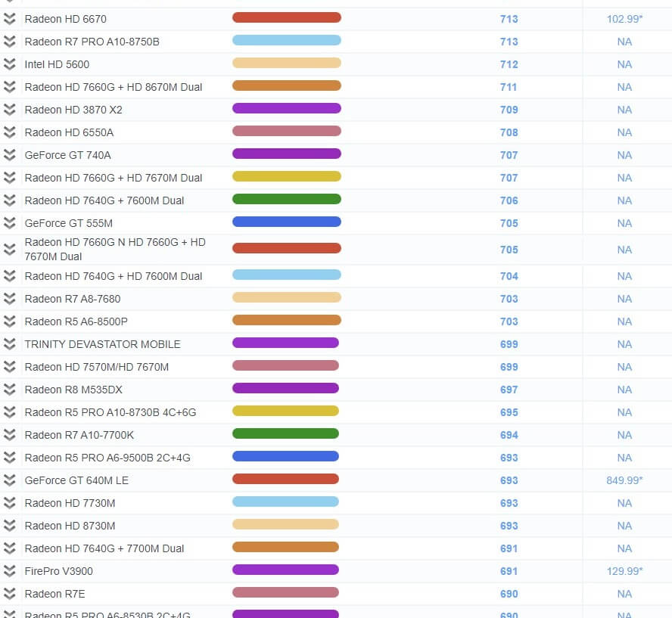672x618 pixels.
Task: Expand the Radeon HD 6550A row chevron
Action: pos(9,132)
